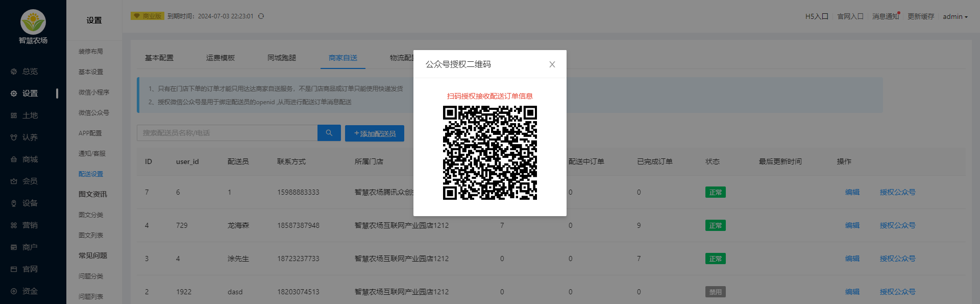Image resolution: width=980 pixels, height=304 pixels.
Task: Select 配送设置 in the submenu
Action: click(91, 174)
